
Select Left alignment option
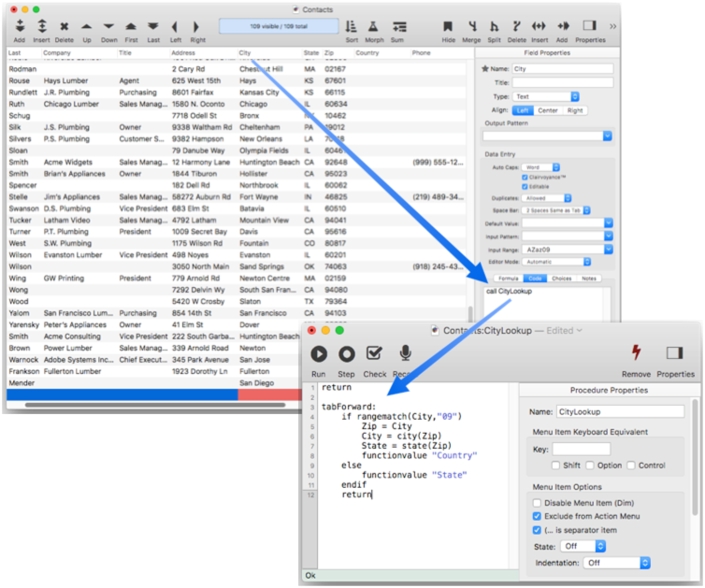click(x=523, y=110)
